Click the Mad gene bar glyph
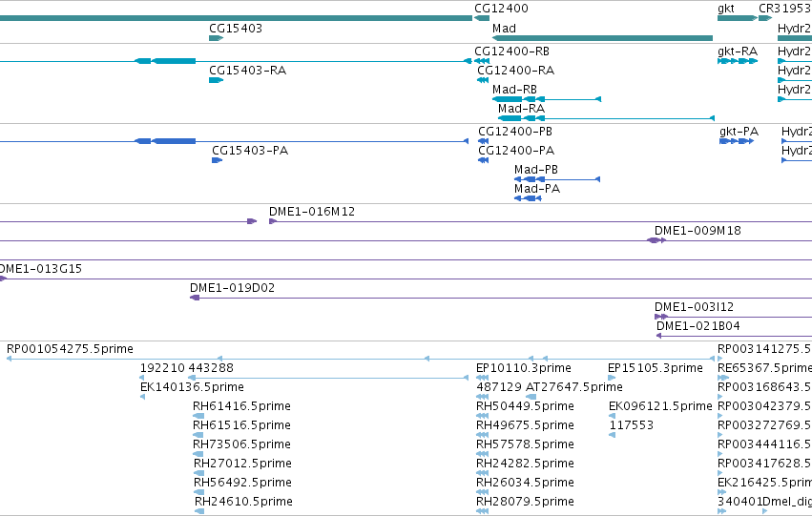The image size is (812, 516). click(602, 38)
